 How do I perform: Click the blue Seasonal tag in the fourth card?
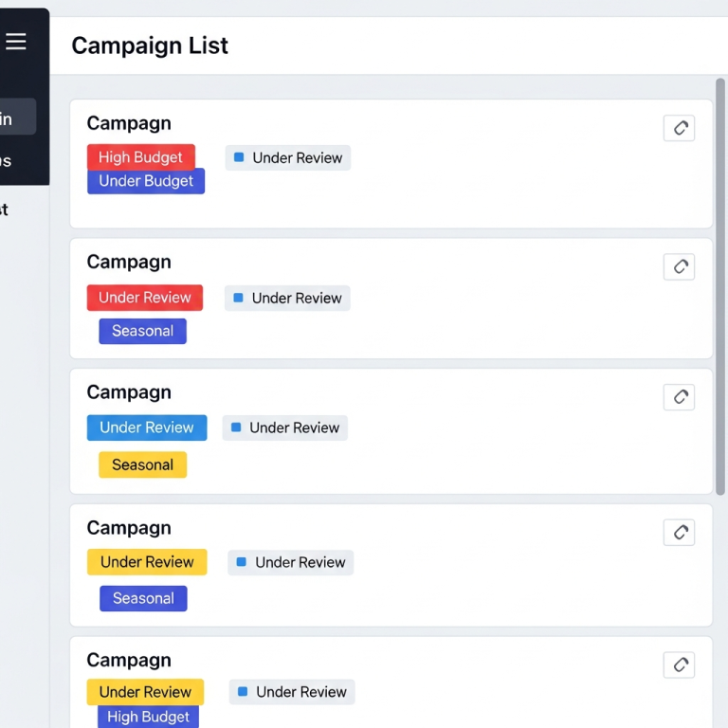coord(143,598)
